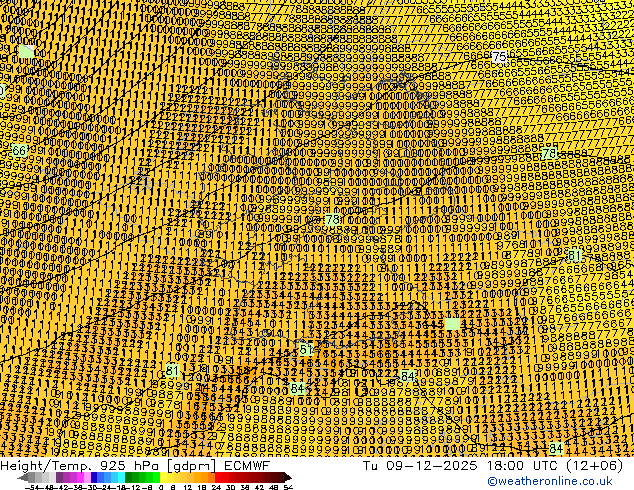The image size is (634, 490).
Task: Select the '66' contour height label
Action: (19, 151)
